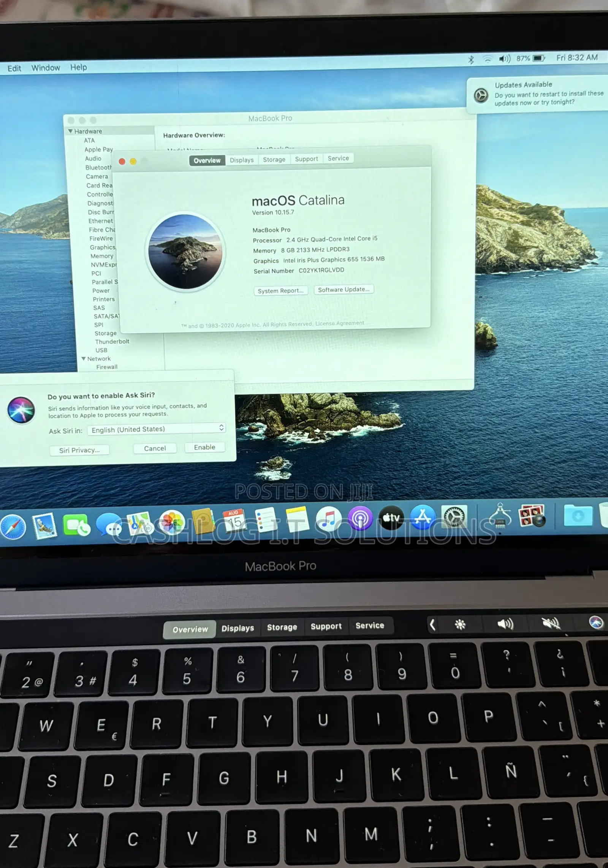The image size is (608, 868).
Task: Switch to the Service tab
Action: click(x=338, y=158)
